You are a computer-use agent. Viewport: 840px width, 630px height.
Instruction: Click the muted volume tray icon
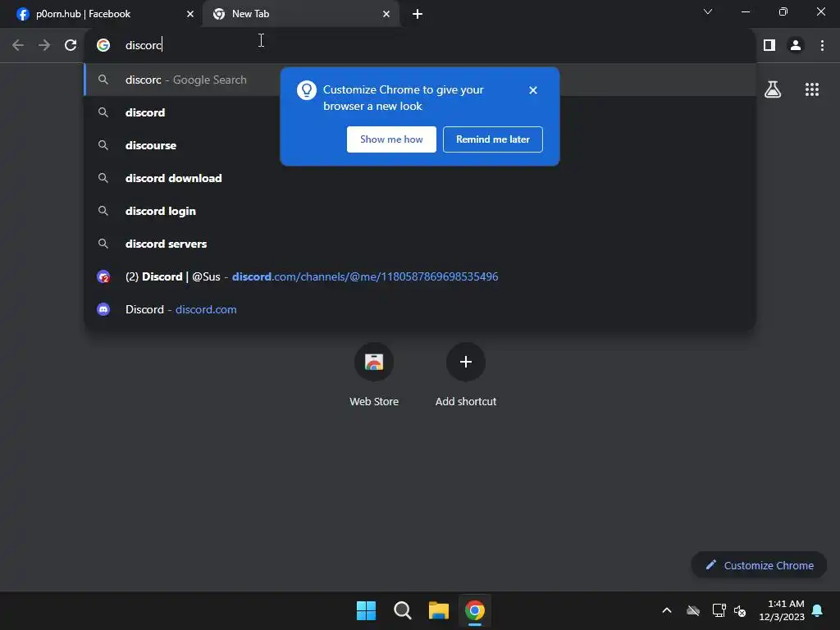(x=740, y=610)
